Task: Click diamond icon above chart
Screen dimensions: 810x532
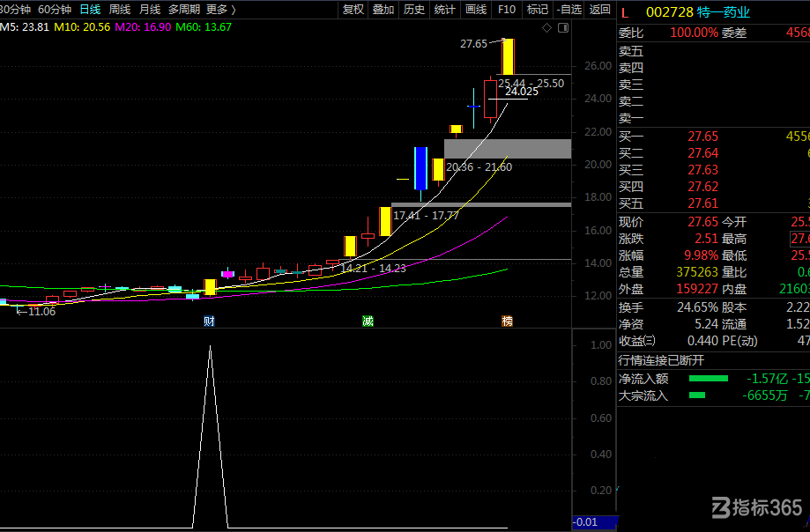Action: point(547,28)
